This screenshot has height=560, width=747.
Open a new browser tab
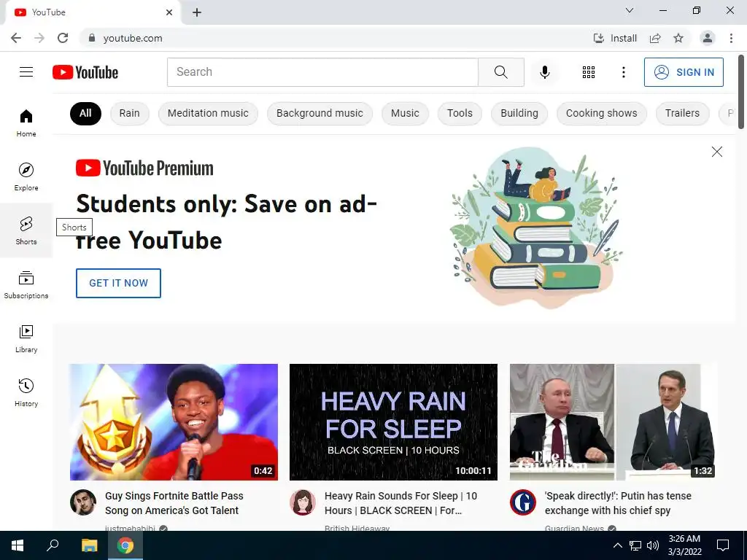click(197, 12)
